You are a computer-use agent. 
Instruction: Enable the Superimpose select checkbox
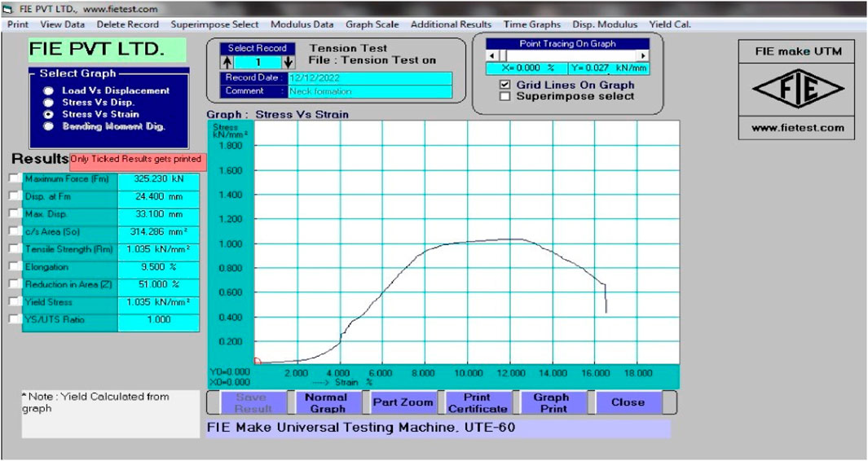pyautogui.click(x=504, y=96)
